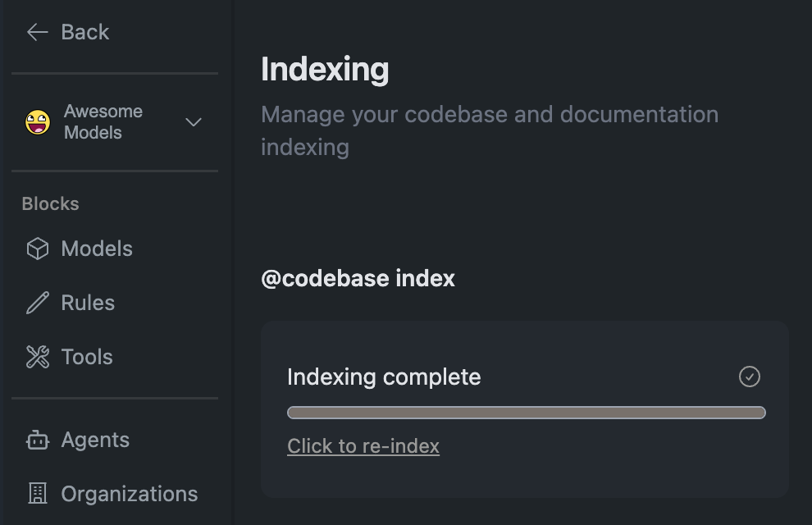Open the Rules settings page
Image resolution: width=812 pixels, height=525 pixels.
pos(87,302)
